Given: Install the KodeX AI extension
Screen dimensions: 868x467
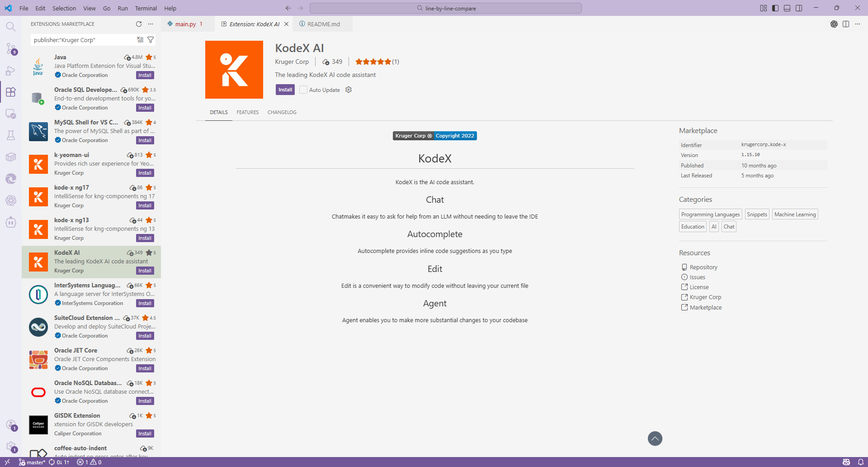Looking at the screenshot, I should pos(285,90).
